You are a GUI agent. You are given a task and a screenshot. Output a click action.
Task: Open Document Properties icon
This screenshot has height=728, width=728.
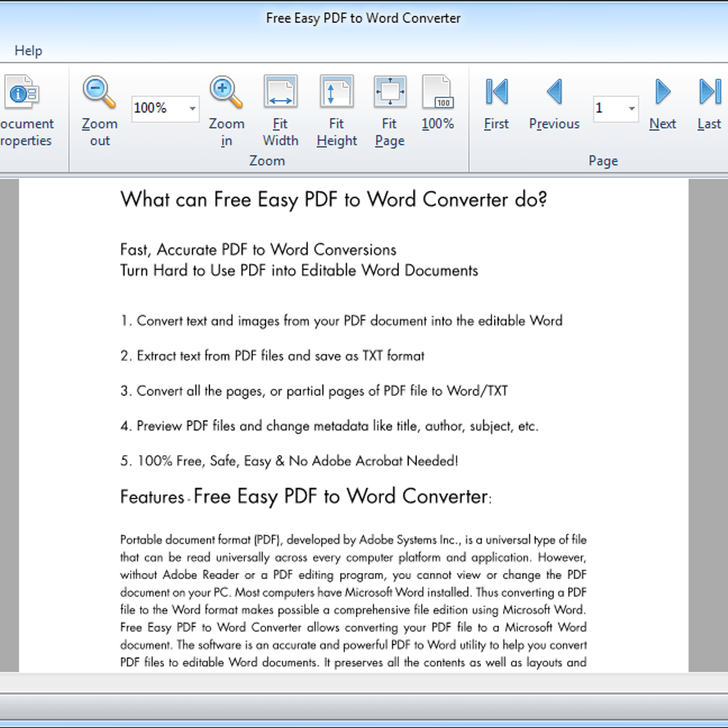click(x=22, y=92)
